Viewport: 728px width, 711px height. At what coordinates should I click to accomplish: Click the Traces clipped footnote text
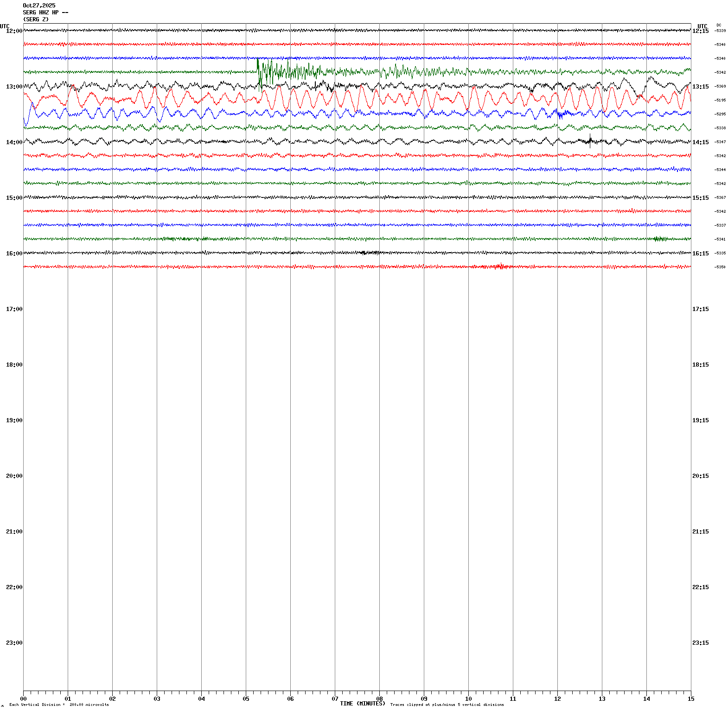447,705
